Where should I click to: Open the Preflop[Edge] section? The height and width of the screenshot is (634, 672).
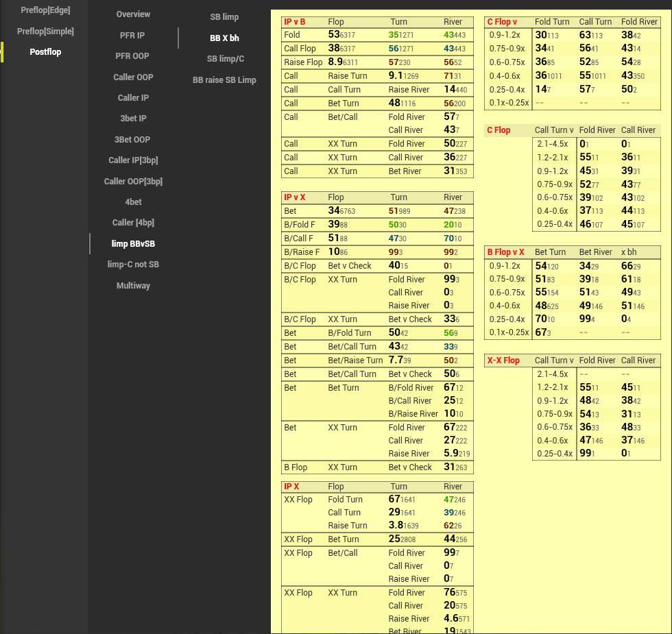coord(45,10)
